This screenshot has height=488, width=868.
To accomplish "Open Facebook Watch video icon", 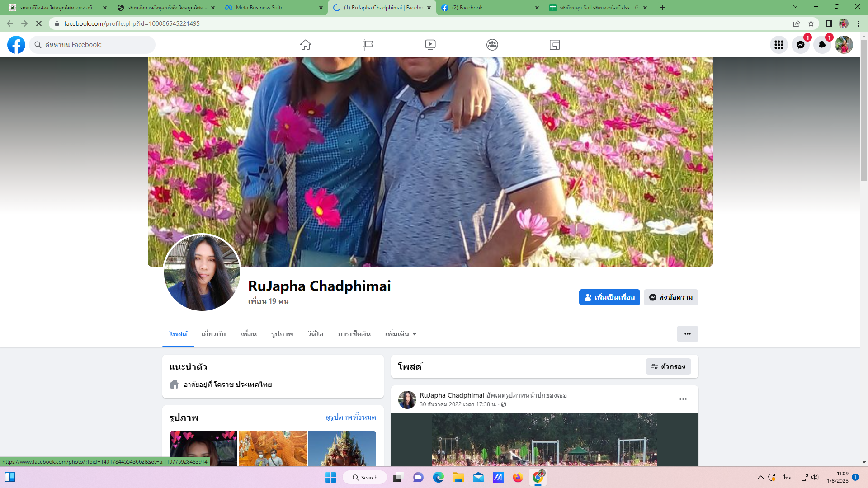I will tap(430, 45).
